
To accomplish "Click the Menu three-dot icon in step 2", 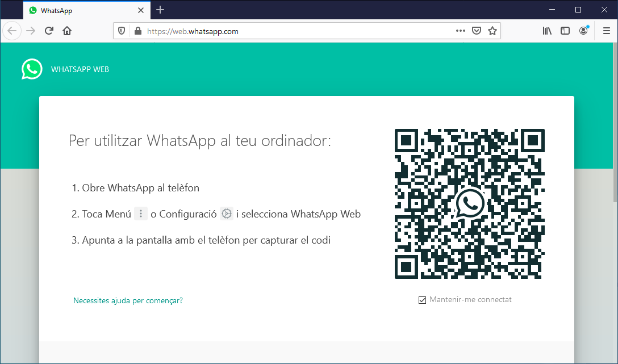I will [141, 214].
